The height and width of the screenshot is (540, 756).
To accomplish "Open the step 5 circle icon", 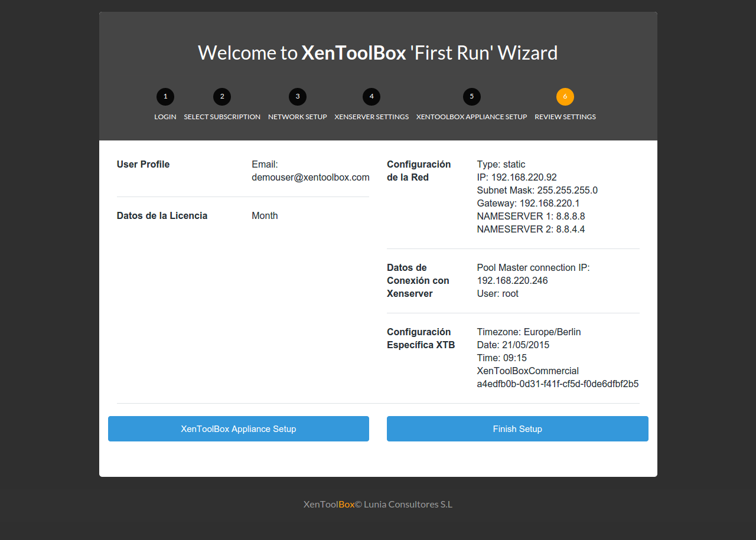I will 472,97.
